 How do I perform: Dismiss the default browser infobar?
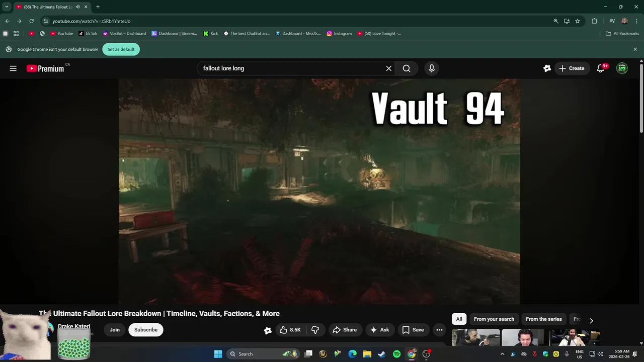635,49
